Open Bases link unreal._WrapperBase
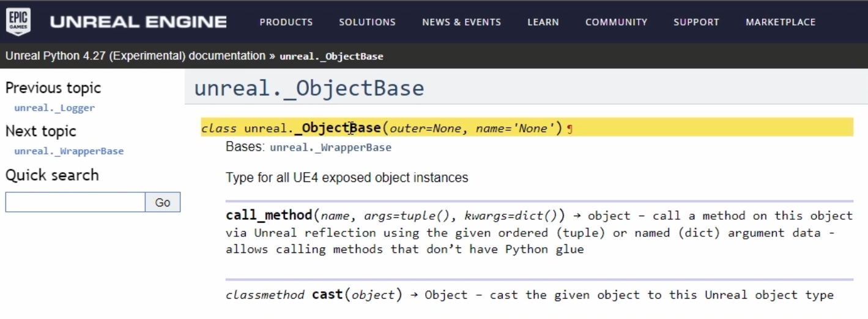Screen dimensions: 868x319 click(x=330, y=148)
